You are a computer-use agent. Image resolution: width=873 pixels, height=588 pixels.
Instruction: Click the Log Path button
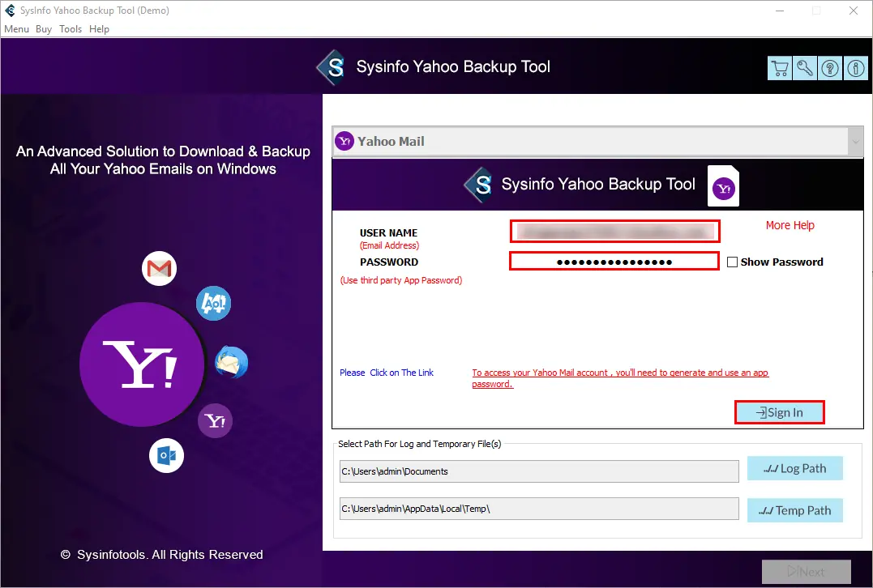[x=794, y=468]
